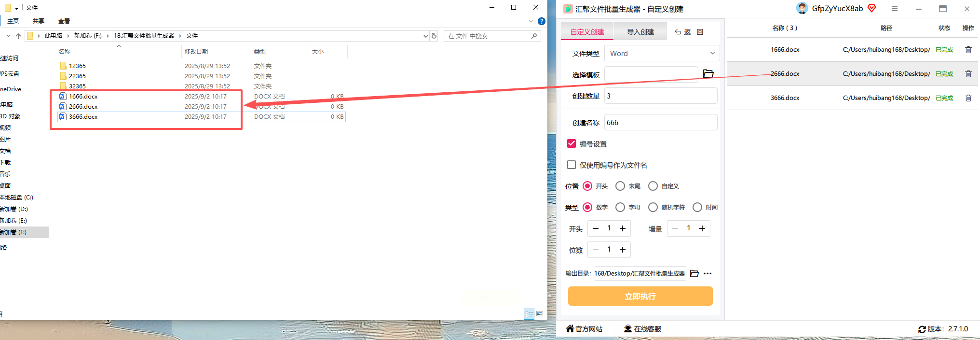This screenshot has height=340, width=980.
Task: Open output directory folder icon
Action: [694, 273]
